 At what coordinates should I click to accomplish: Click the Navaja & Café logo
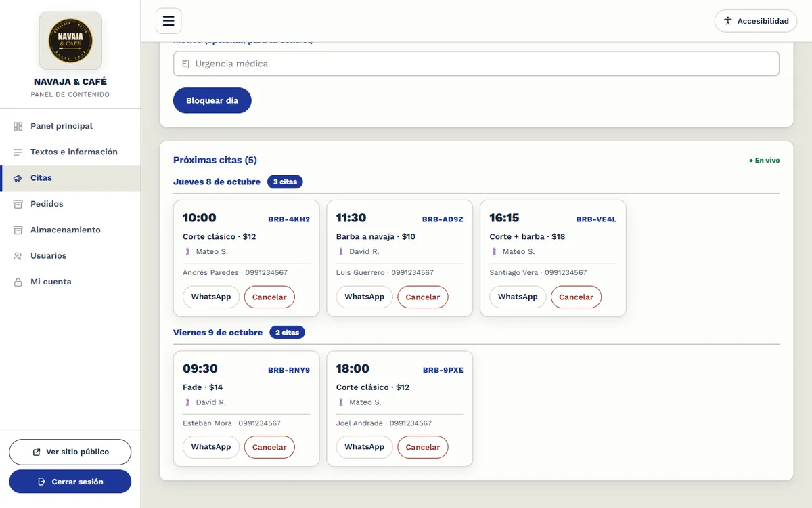(x=70, y=41)
